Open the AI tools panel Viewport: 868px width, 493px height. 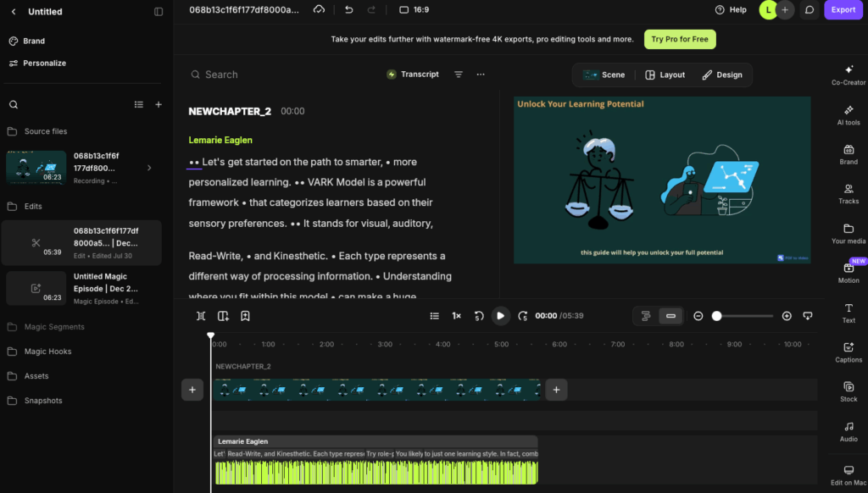(849, 116)
